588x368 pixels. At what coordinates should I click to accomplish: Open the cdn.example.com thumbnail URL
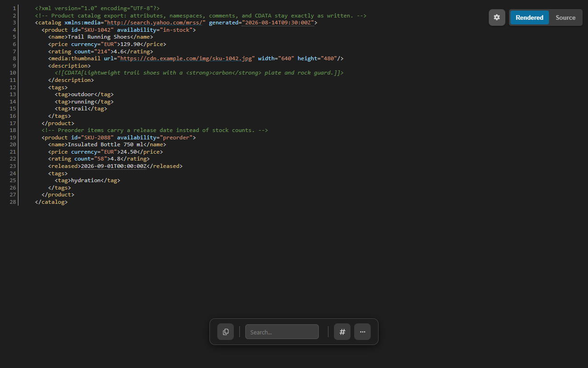coord(186,58)
